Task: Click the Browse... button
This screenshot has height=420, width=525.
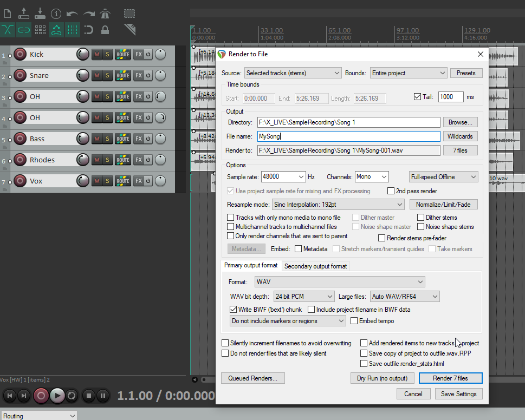Action: tap(460, 122)
